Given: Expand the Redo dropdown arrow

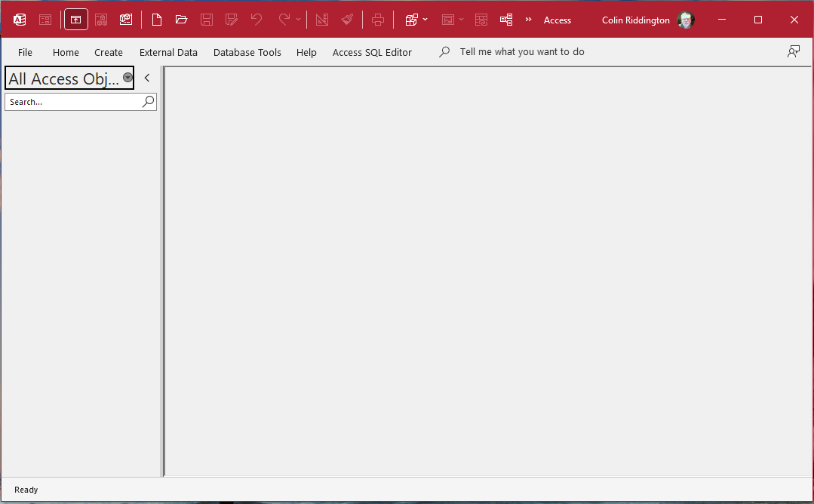Looking at the screenshot, I should click(x=298, y=20).
